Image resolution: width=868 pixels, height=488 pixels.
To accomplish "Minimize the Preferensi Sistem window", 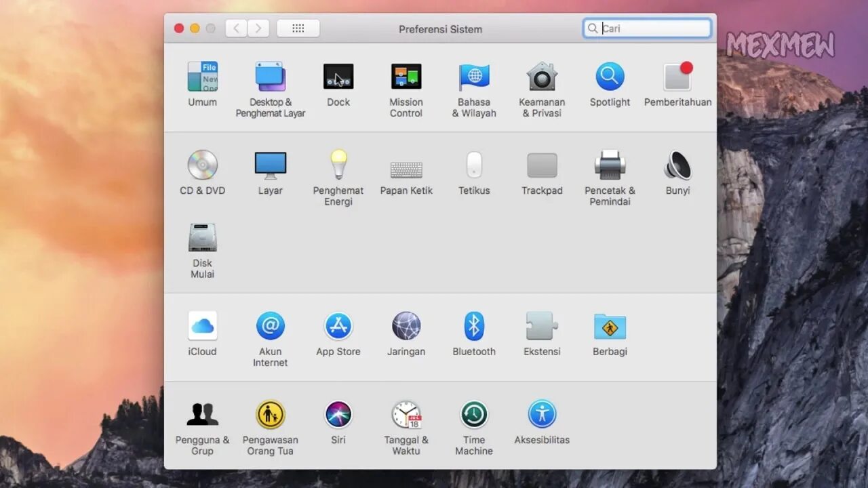I will 195,28.
